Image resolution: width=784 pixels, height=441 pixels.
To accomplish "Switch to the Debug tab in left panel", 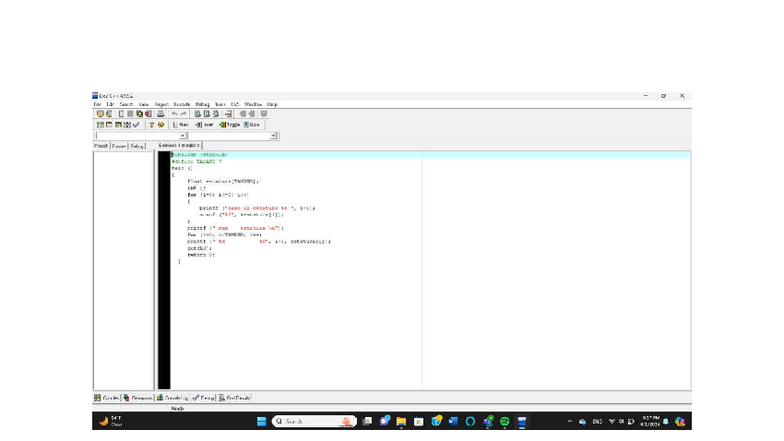I will pyautogui.click(x=137, y=146).
